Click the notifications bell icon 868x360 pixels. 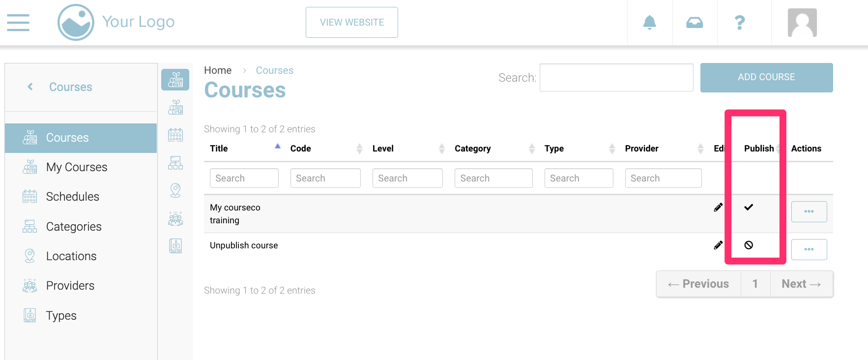649,23
